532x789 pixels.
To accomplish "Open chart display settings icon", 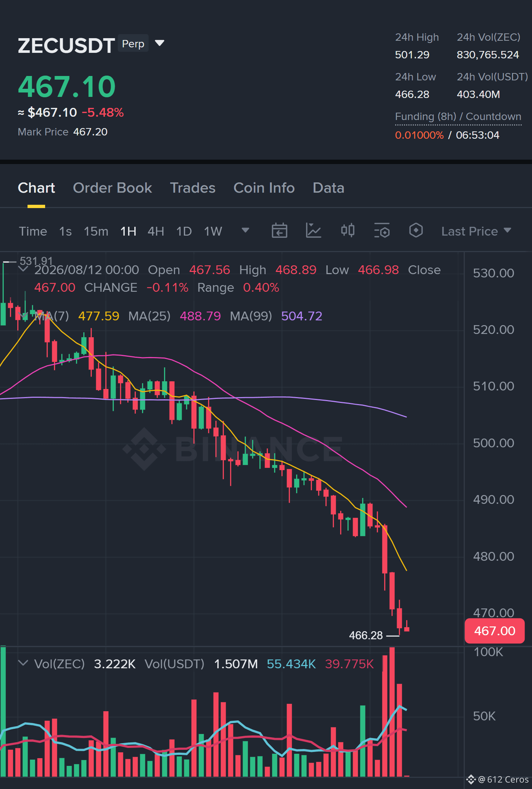I will (x=382, y=231).
